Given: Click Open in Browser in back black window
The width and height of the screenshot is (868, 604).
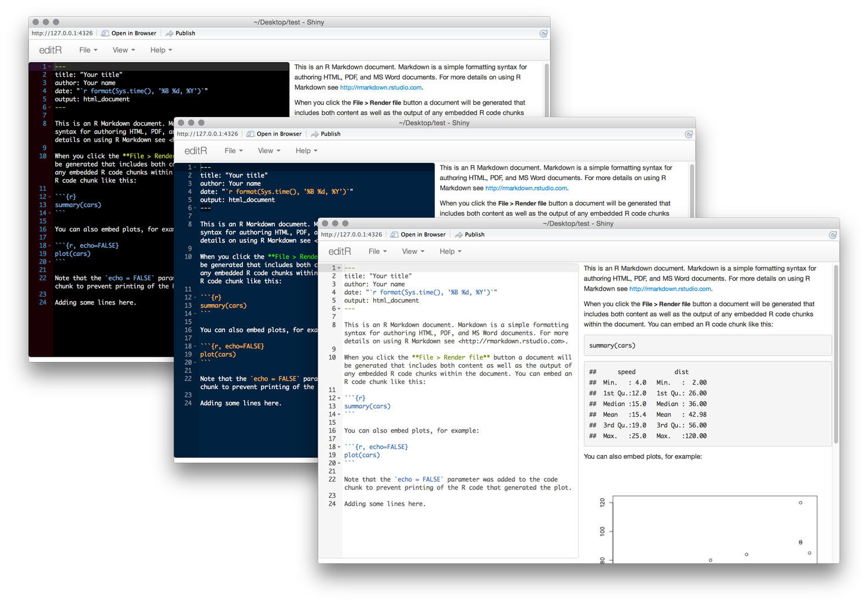Looking at the screenshot, I should point(129,33).
